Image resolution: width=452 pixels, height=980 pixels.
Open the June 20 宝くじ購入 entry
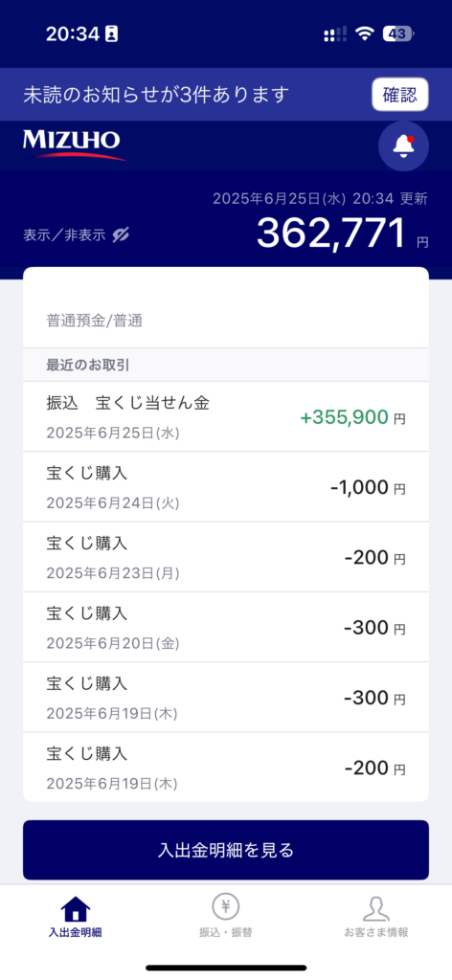[x=226, y=627]
